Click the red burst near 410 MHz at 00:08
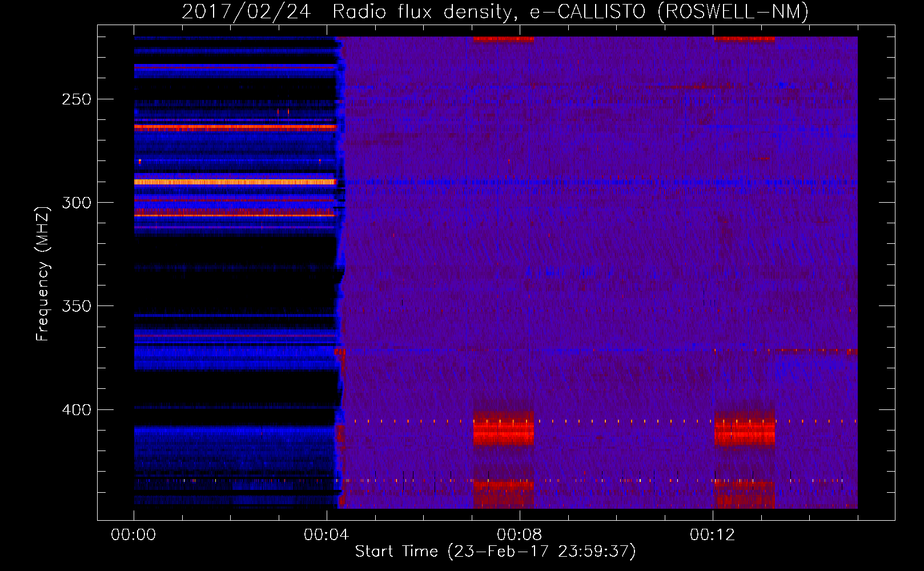924x571 pixels. [504, 428]
